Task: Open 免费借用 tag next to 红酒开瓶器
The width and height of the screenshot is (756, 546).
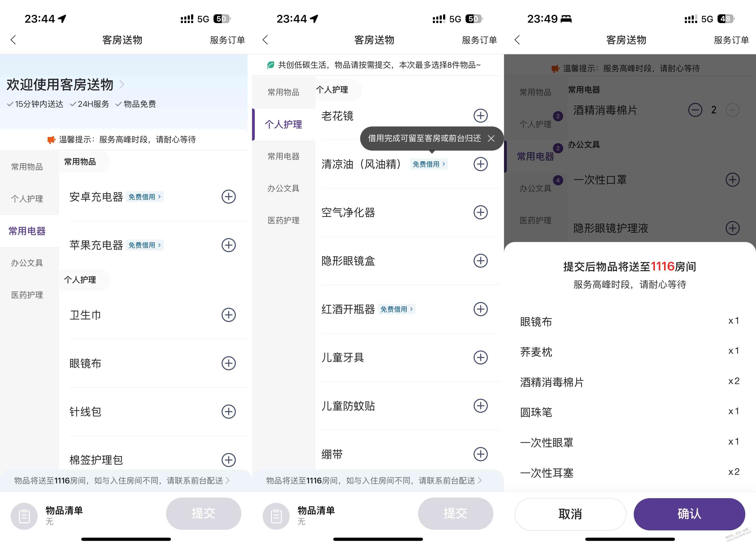Action: tap(397, 309)
